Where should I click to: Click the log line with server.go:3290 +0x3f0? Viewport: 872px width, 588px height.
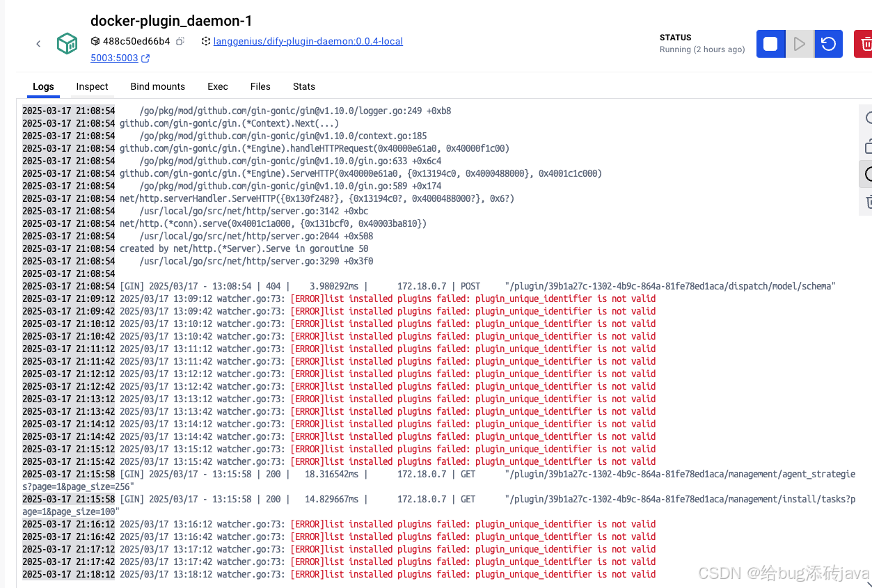[x=198, y=261]
